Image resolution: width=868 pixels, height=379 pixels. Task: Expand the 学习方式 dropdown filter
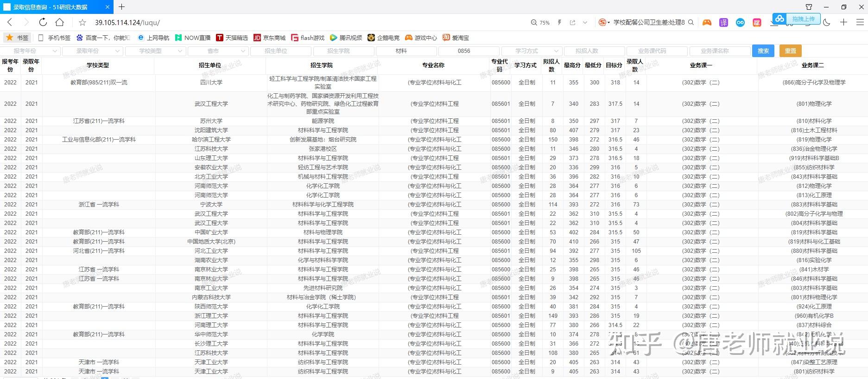click(532, 51)
